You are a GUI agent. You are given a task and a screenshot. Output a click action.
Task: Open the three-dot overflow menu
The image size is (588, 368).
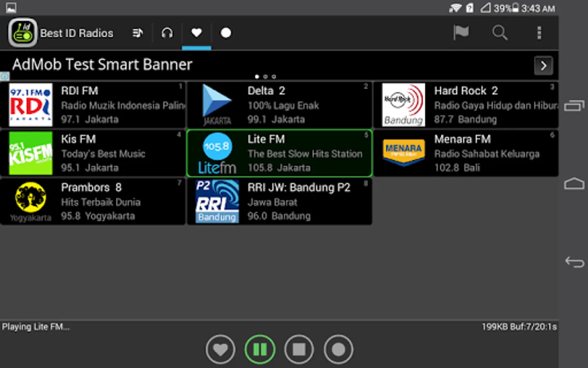click(x=539, y=33)
